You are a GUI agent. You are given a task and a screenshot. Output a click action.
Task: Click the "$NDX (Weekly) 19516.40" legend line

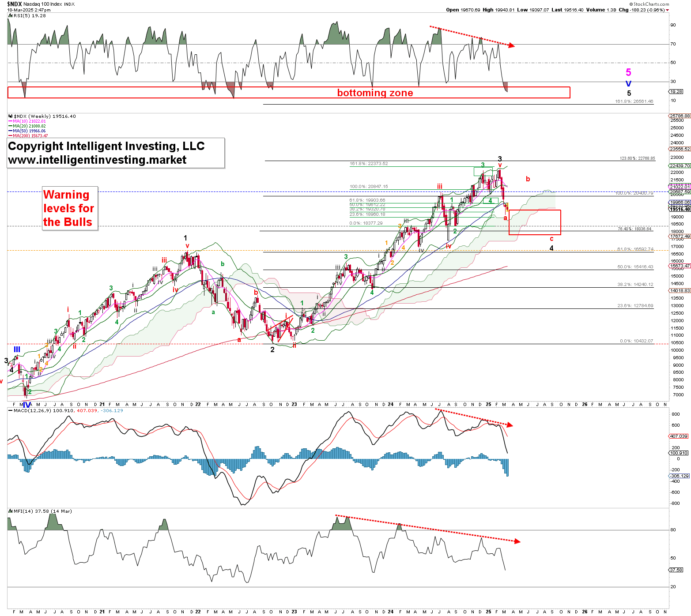[42, 116]
